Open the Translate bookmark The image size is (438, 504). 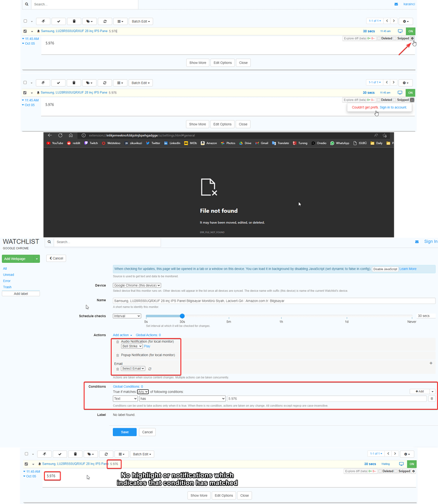280,143
